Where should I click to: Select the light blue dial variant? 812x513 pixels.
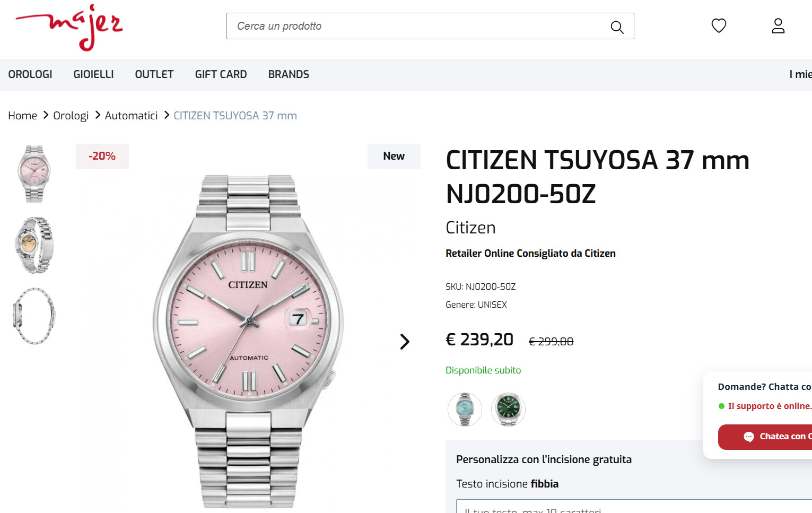pos(465,409)
